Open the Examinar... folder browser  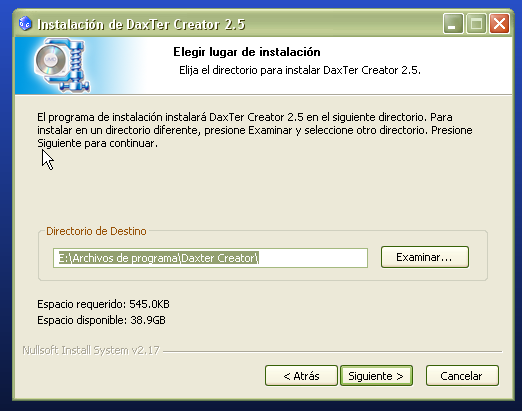click(425, 257)
